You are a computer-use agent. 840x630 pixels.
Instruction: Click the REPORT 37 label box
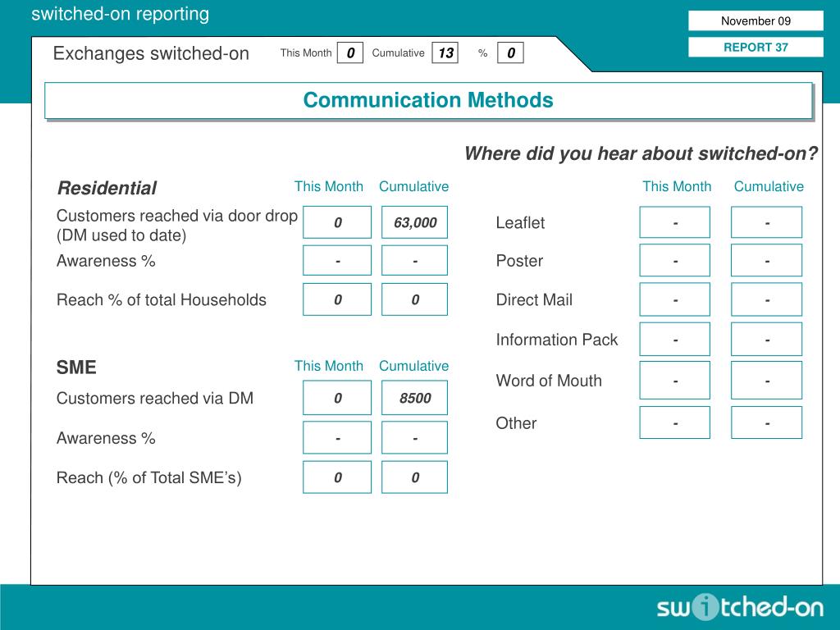(756, 47)
